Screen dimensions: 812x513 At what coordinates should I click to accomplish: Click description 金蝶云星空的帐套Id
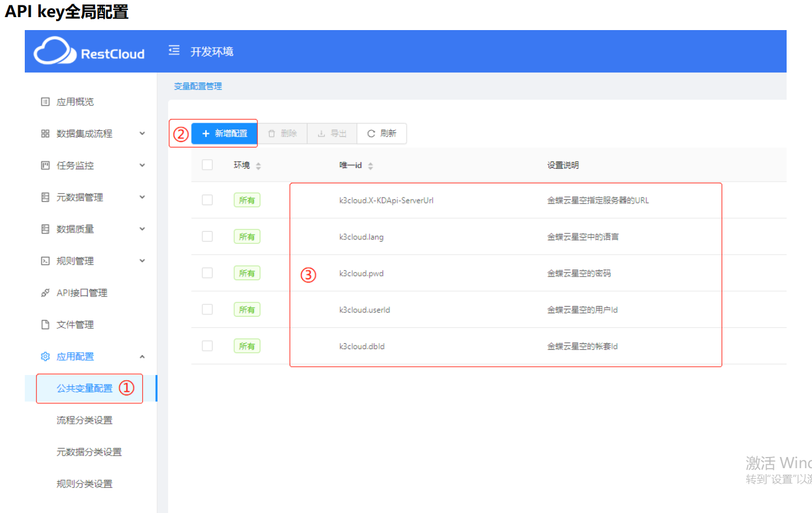(582, 347)
